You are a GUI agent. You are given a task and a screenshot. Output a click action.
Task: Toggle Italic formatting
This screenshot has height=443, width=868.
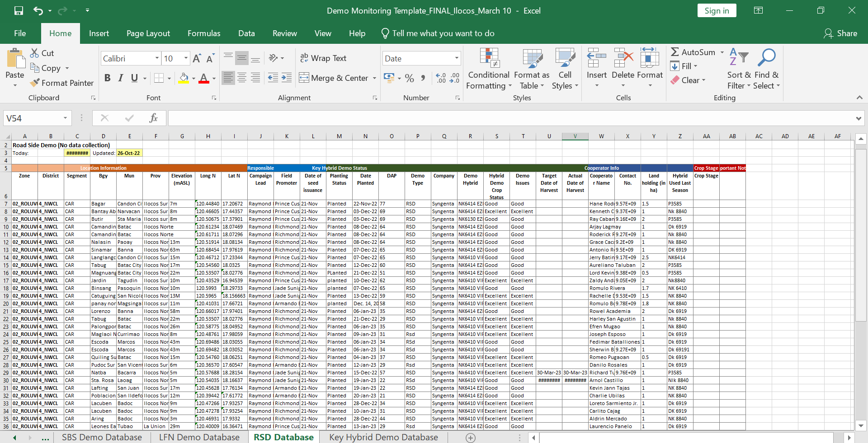point(121,78)
